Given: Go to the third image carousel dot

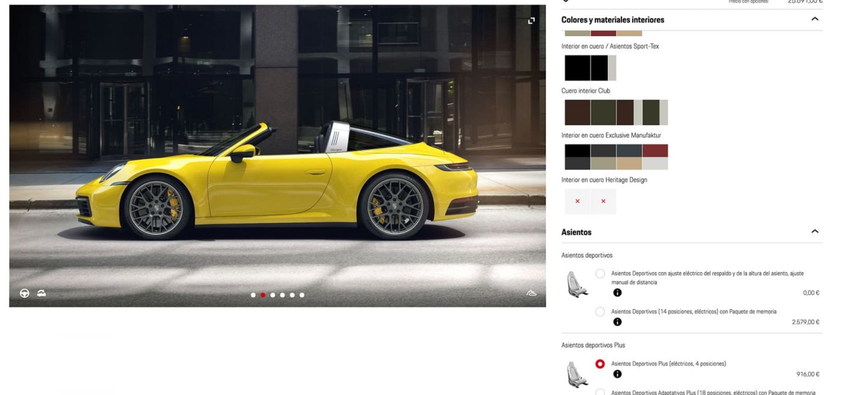Looking at the screenshot, I should point(272,295).
